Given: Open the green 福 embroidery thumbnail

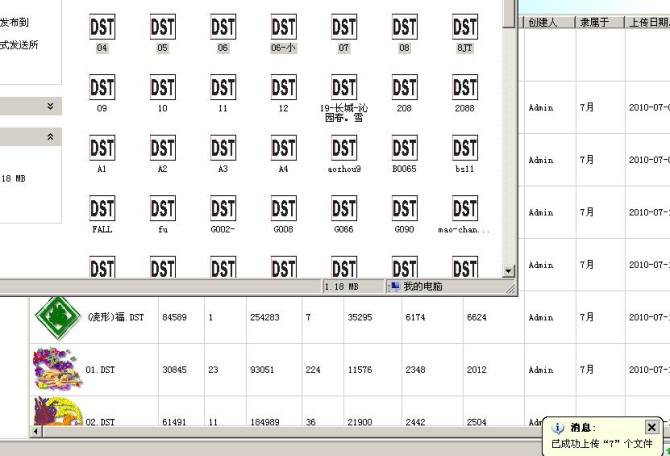Looking at the screenshot, I should [x=56, y=318].
